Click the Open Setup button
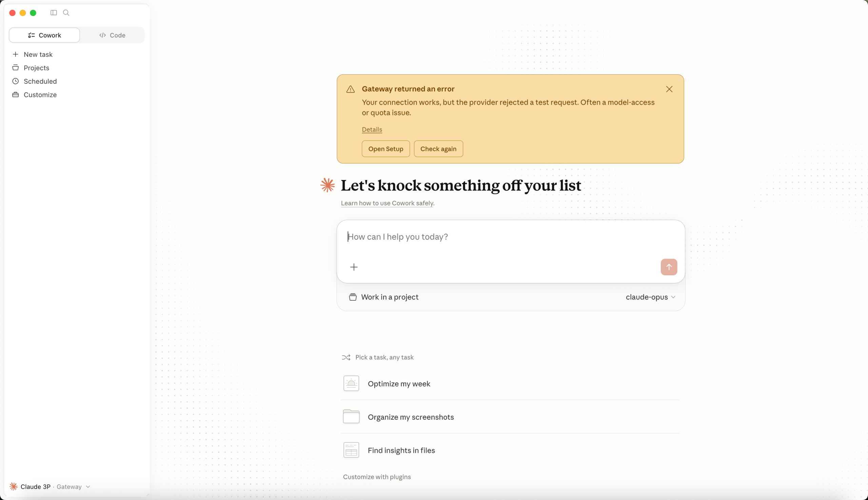Image resolution: width=868 pixels, height=500 pixels. click(x=386, y=149)
